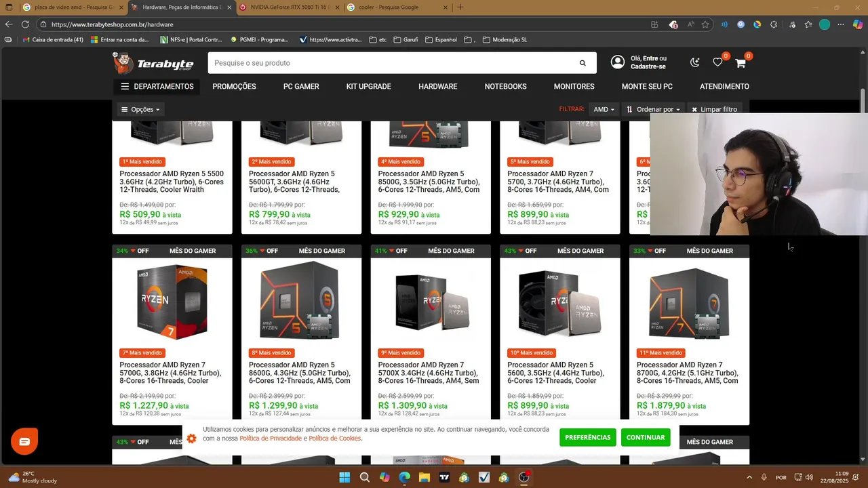Click the favorite star icon in address bar
The image size is (868, 488).
click(x=705, y=24)
